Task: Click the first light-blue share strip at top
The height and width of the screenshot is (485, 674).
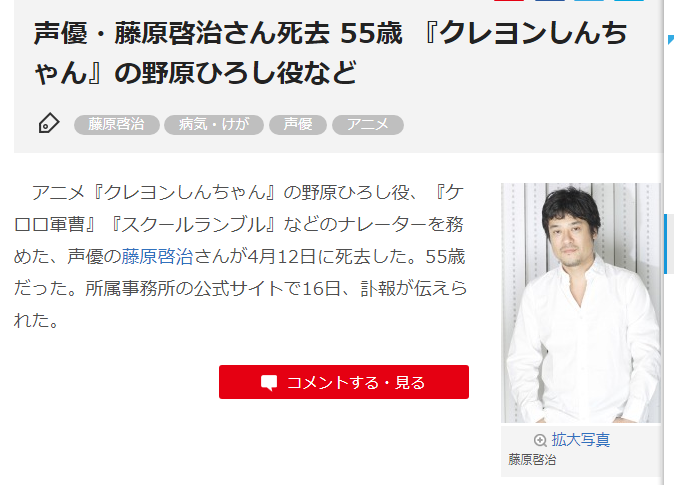Action: click(x=589, y=1)
